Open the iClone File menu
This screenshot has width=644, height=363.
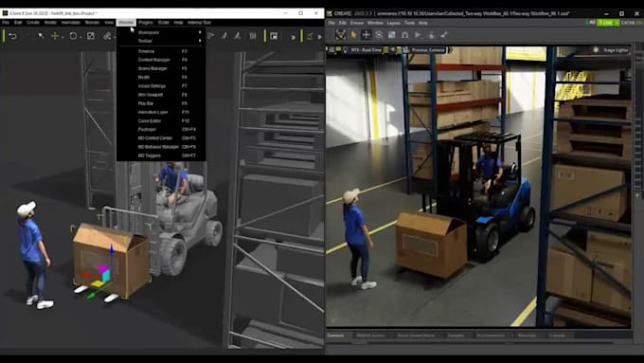(6, 22)
